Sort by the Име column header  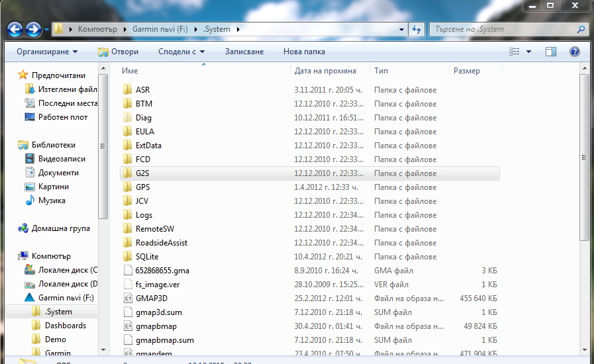(x=130, y=71)
